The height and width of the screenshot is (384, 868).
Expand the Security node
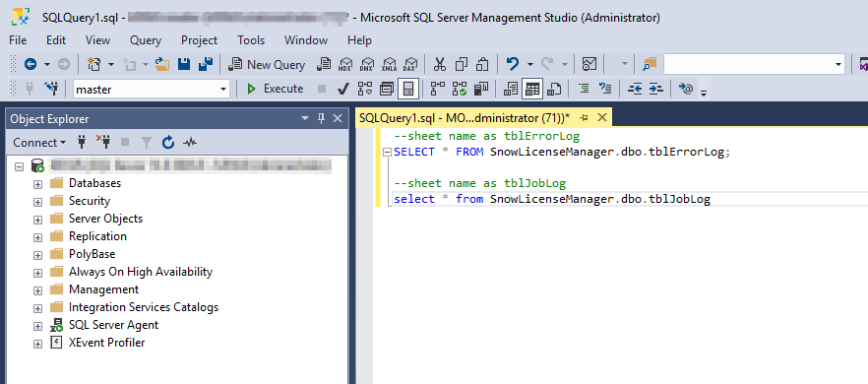37,202
